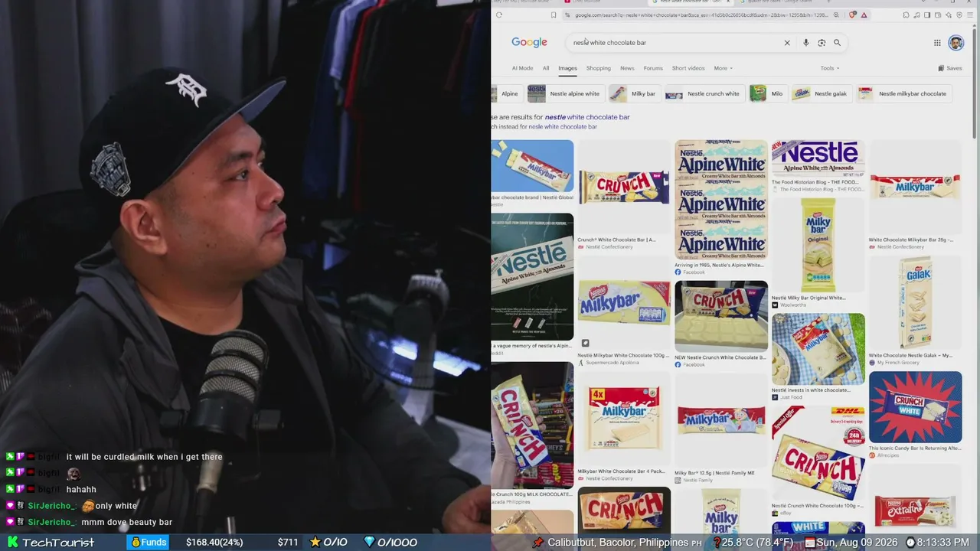The height and width of the screenshot is (551, 980).
Task: Open the VPN shield icon in toolbar
Action: click(959, 15)
